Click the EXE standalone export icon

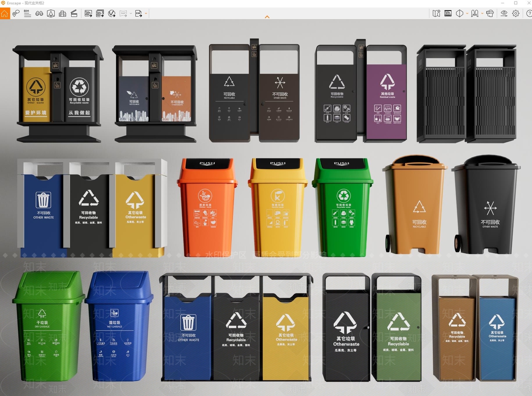(x=139, y=14)
